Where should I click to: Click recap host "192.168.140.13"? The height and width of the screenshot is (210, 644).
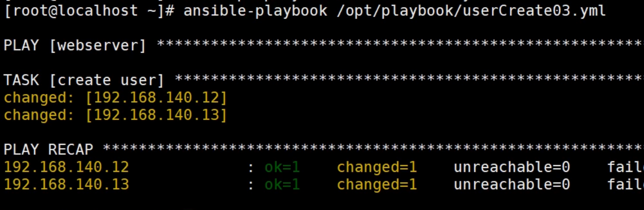(67, 184)
